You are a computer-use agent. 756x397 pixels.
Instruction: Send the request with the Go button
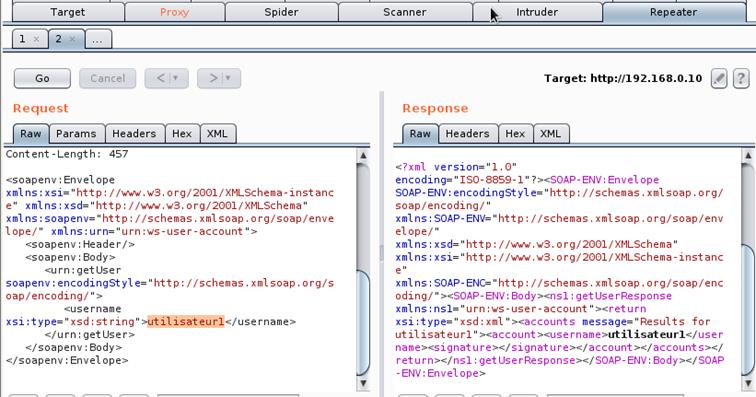tap(42, 78)
